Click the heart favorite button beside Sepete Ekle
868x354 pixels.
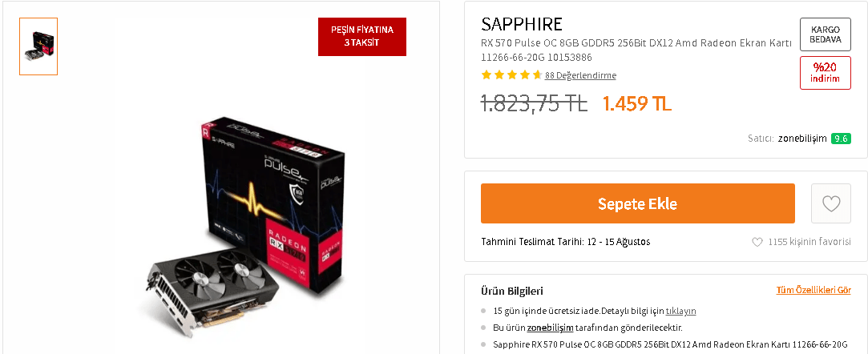pos(831,203)
